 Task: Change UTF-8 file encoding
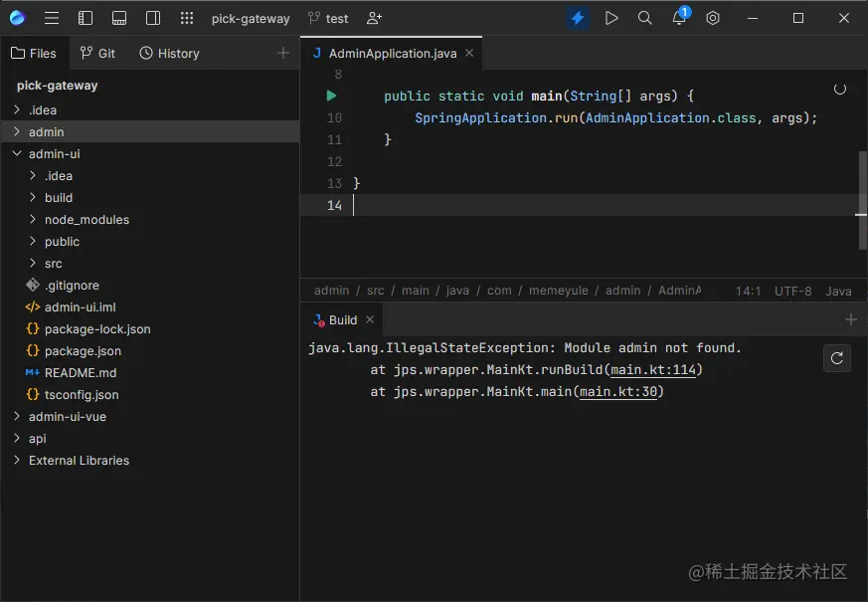click(x=792, y=291)
